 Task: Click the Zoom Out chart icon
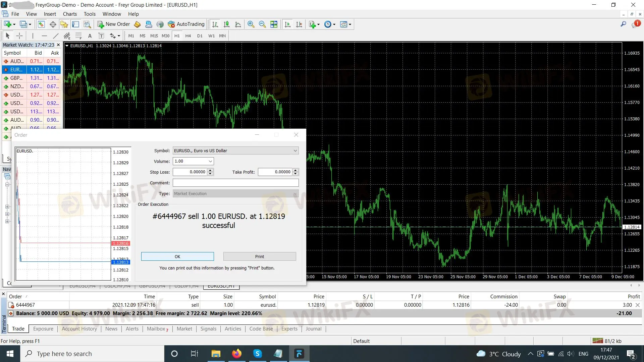(262, 24)
